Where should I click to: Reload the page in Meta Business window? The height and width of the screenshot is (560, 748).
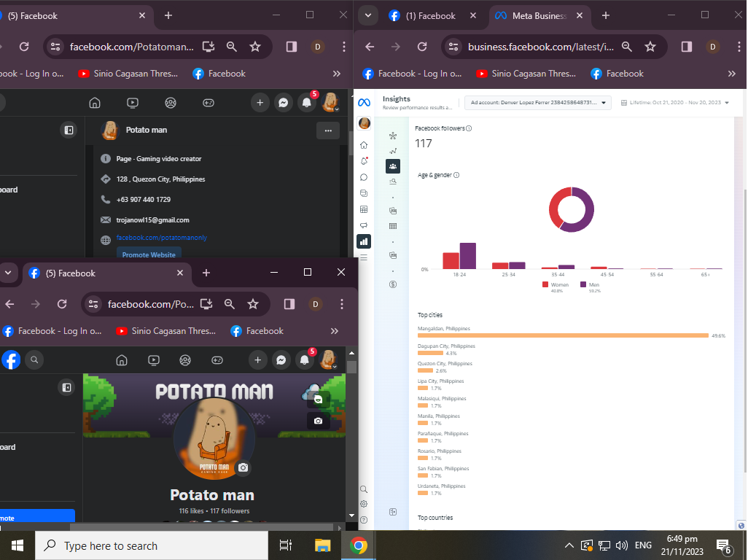coord(421,46)
